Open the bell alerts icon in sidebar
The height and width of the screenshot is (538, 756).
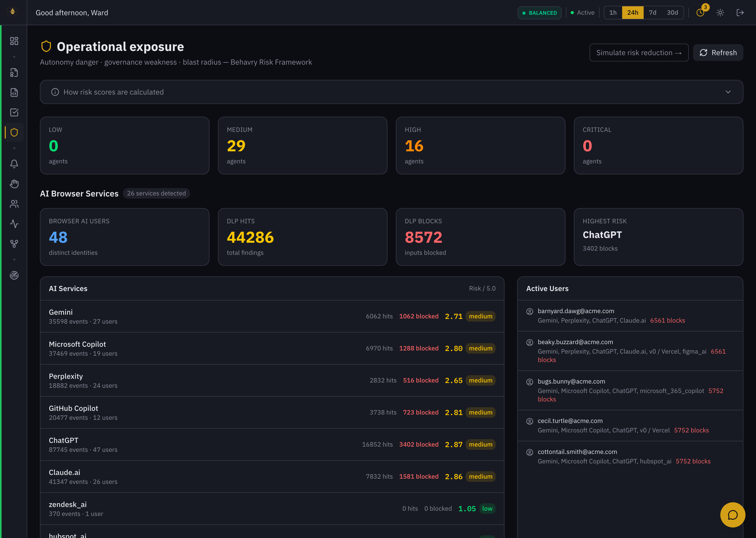(14, 164)
